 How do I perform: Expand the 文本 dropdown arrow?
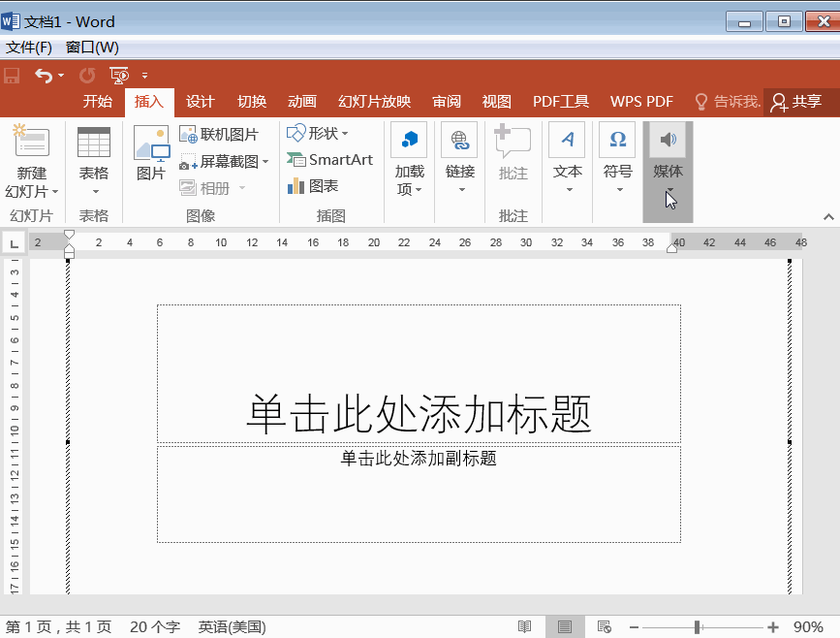pyautogui.click(x=569, y=189)
